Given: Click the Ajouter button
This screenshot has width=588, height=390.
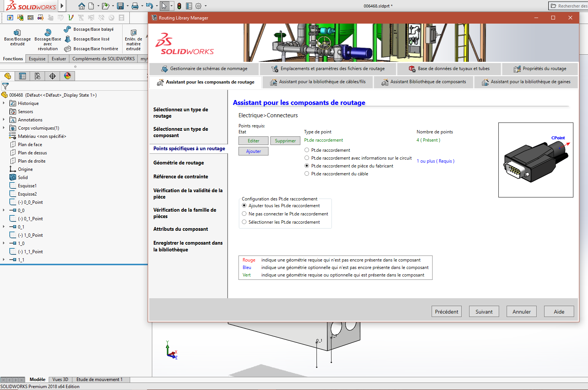Looking at the screenshot, I should (253, 151).
